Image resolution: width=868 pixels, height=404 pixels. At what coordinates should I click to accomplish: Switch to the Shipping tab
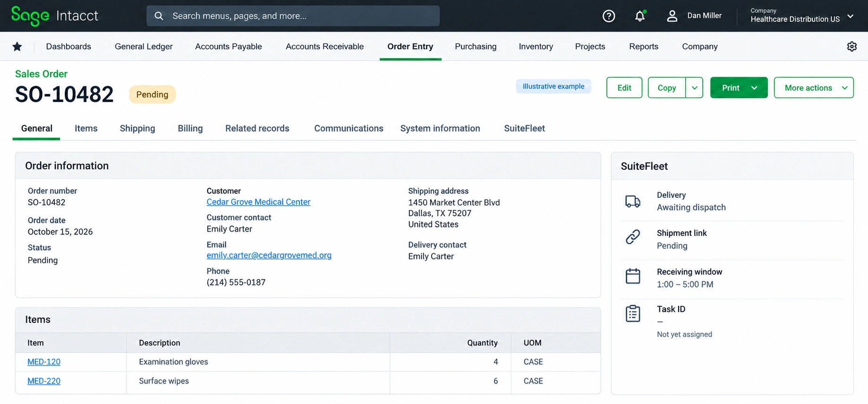point(137,128)
